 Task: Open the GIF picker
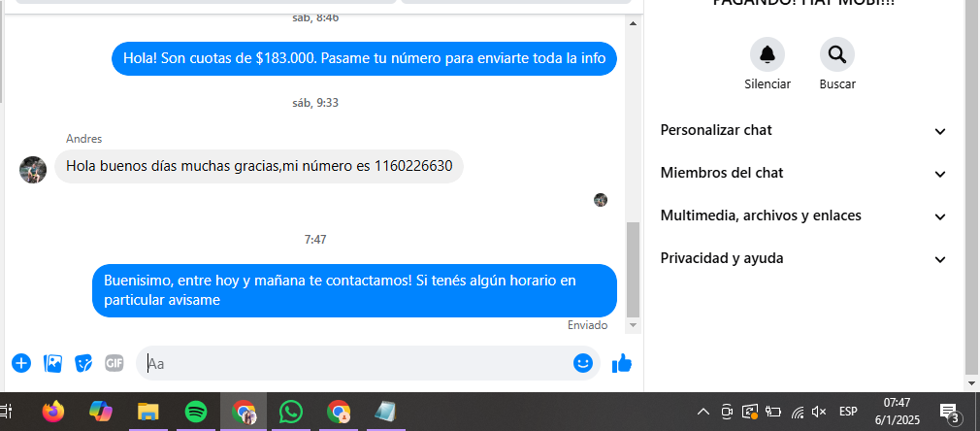(114, 363)
